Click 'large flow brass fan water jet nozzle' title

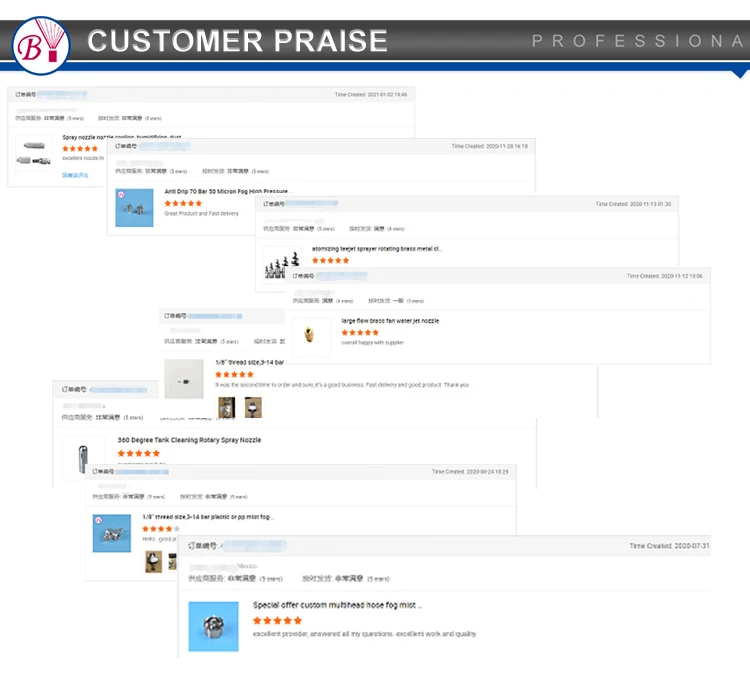click(x=389, y=321)
